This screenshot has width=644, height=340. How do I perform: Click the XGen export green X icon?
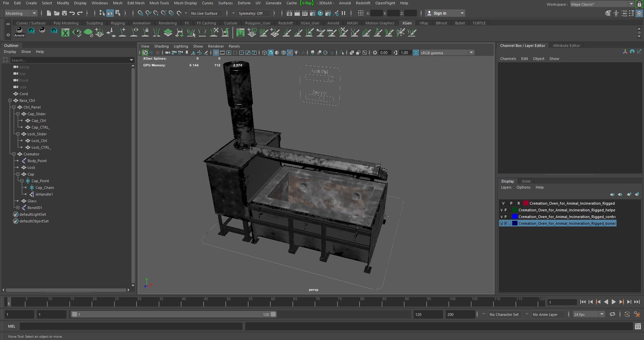[65, 32]
